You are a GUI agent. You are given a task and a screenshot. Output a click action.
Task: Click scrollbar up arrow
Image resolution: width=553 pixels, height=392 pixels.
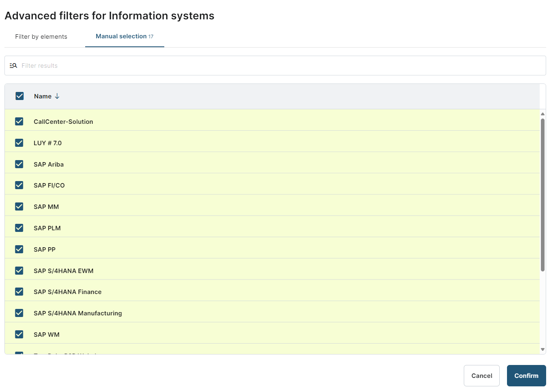[x=543, y=114]
